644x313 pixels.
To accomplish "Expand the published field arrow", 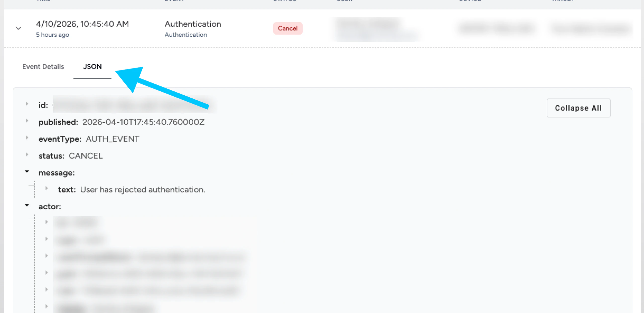I will (27, 121).
